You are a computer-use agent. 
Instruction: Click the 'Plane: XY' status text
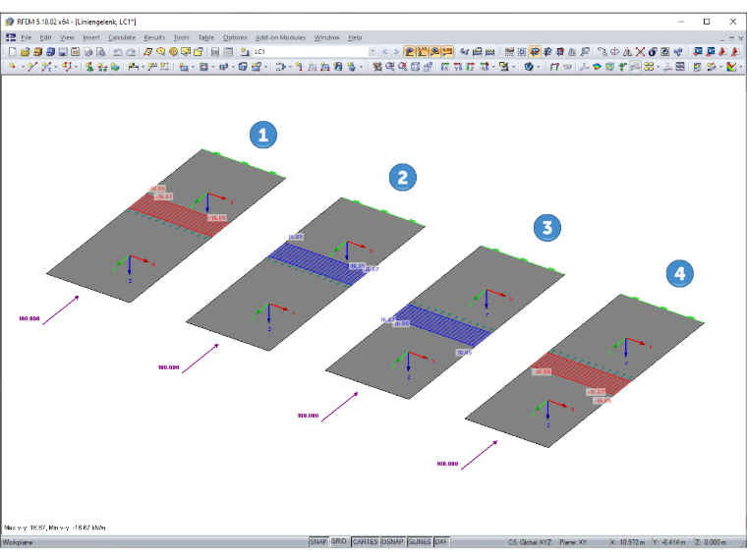pyautogui.click(x=574, y=542)
